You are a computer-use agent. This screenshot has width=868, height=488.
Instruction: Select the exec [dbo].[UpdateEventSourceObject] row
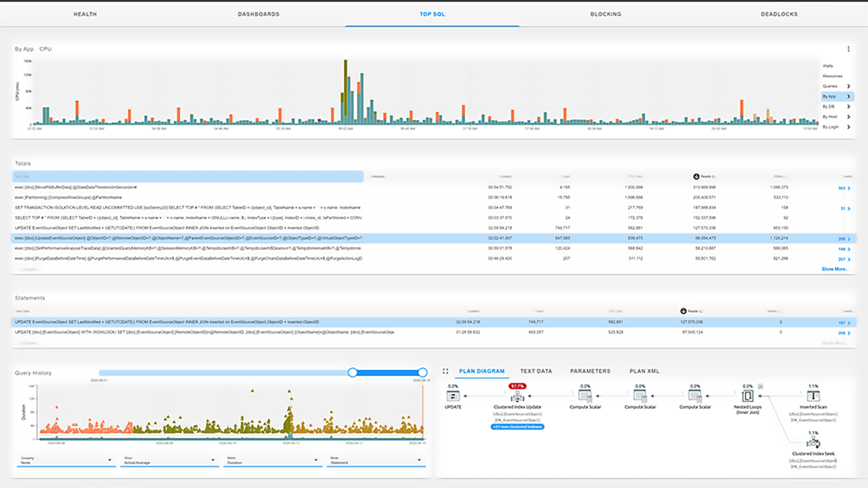coord(434,239)
